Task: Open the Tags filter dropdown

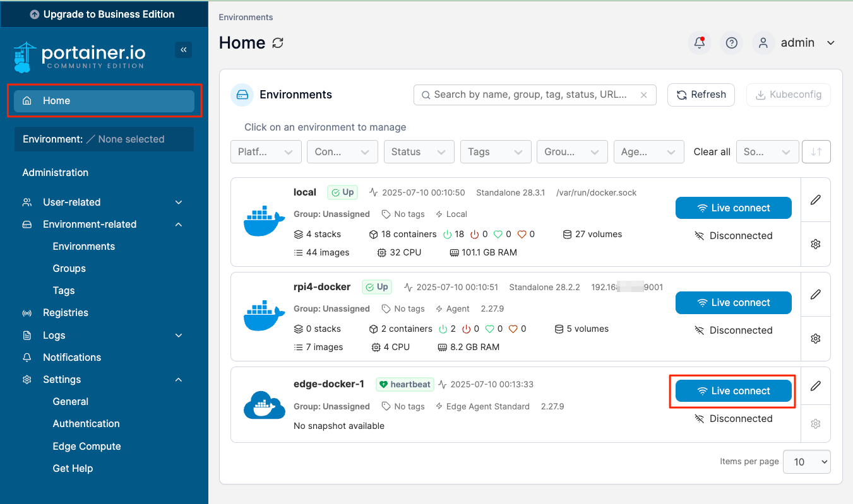Action: click(x=496, y=152)
